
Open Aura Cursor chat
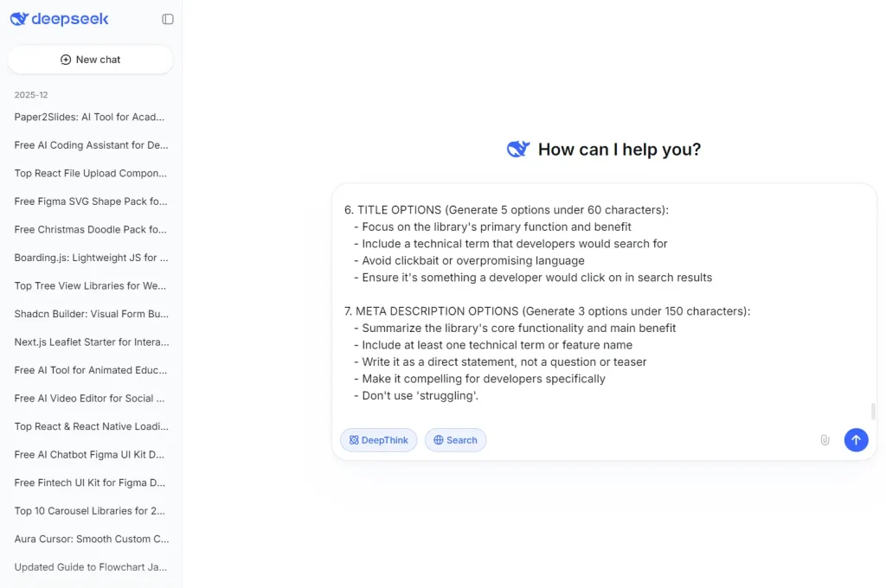click(89, 539)
